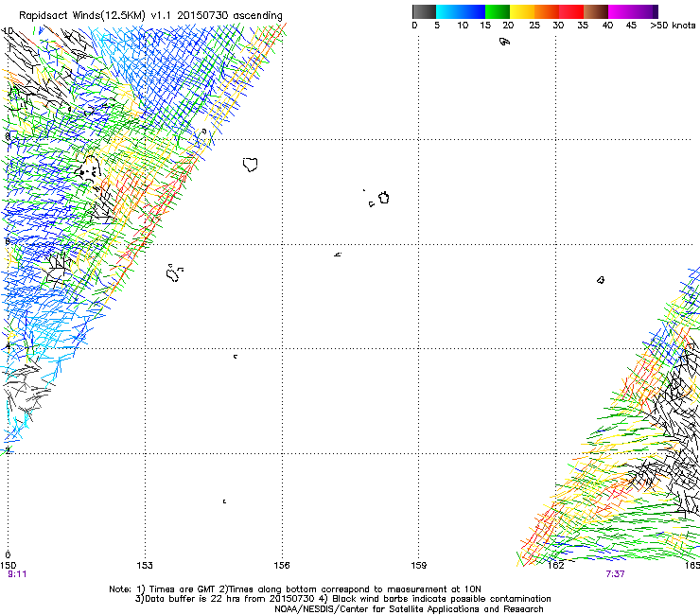Click the '156' longitude axis label

click(282, 566)
